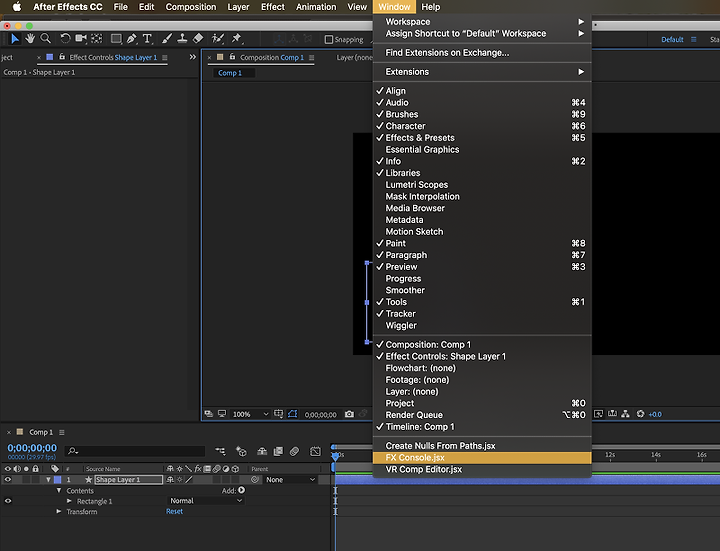720x551 pixels.
Task: Click the Default workspace link
Action: 672,39
